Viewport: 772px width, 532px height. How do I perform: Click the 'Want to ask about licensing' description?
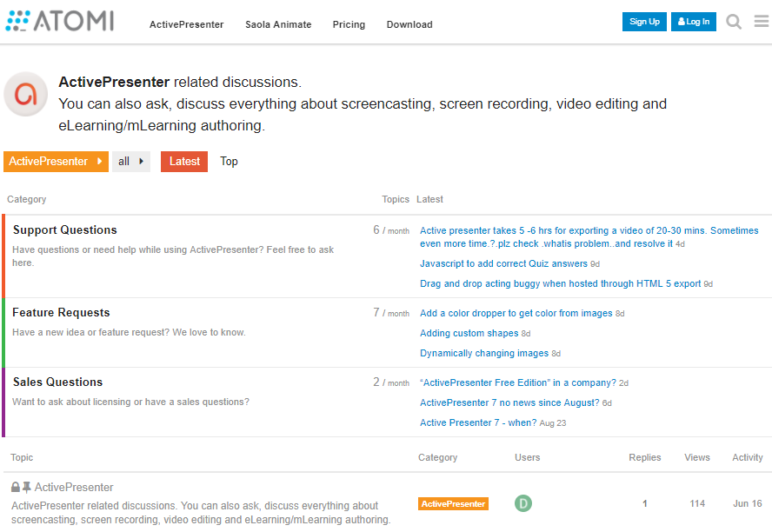click(131, 402)
